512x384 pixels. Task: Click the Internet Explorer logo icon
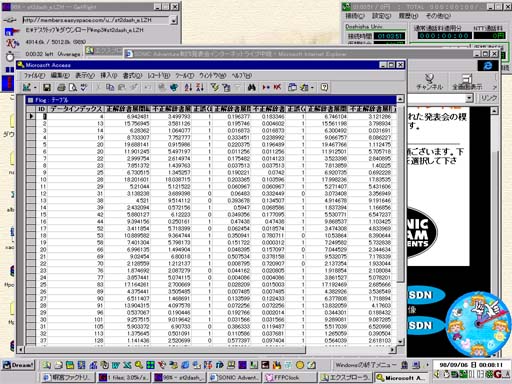click(x=488, y=66)
